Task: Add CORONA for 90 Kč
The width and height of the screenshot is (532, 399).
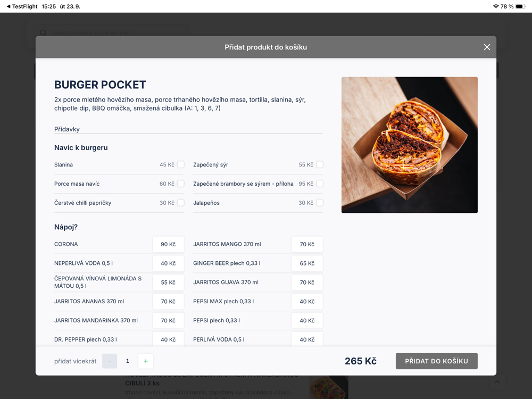Action: pyautogui.click(x=168, y=244)
